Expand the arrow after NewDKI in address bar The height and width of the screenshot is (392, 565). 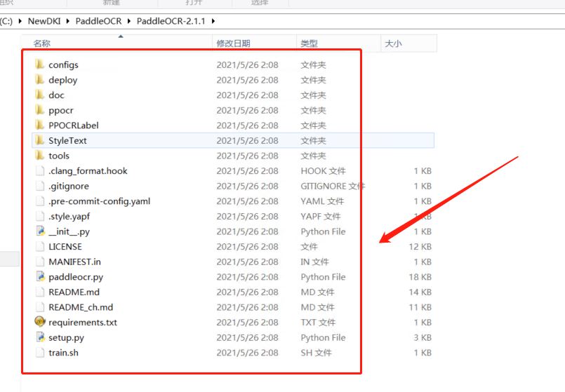68,21
